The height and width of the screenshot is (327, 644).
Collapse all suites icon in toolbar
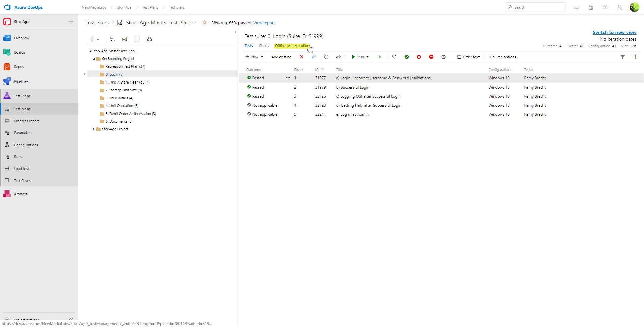click(x=137, y=39)
